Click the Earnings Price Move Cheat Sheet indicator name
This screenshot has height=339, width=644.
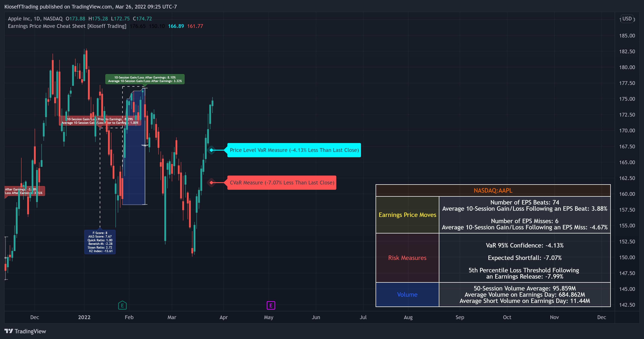coord(67,26)
